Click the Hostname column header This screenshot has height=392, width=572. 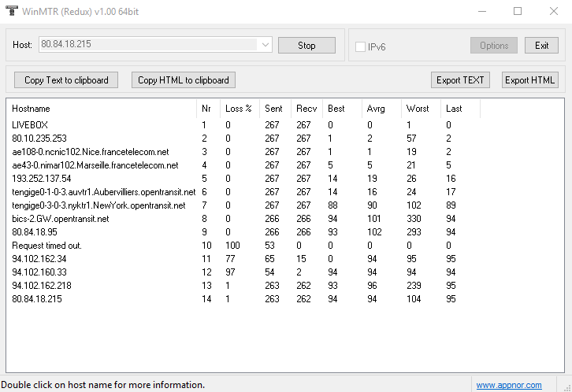[31, 109]
